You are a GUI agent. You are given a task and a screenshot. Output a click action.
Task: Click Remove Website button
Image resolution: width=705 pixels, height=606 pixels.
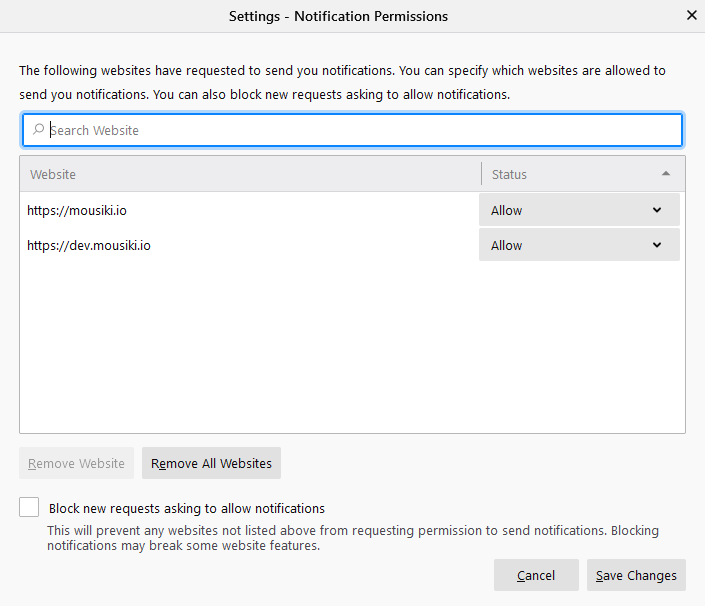point(76,463)
